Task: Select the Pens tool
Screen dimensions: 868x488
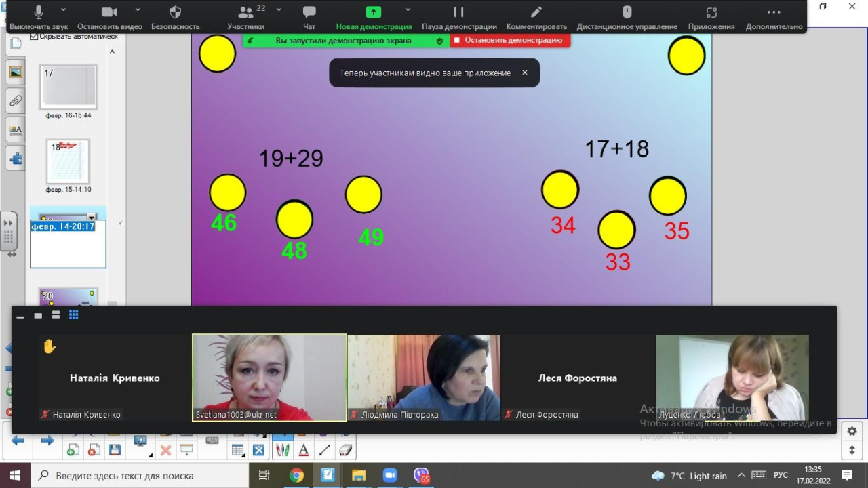Action: point(283,449)
